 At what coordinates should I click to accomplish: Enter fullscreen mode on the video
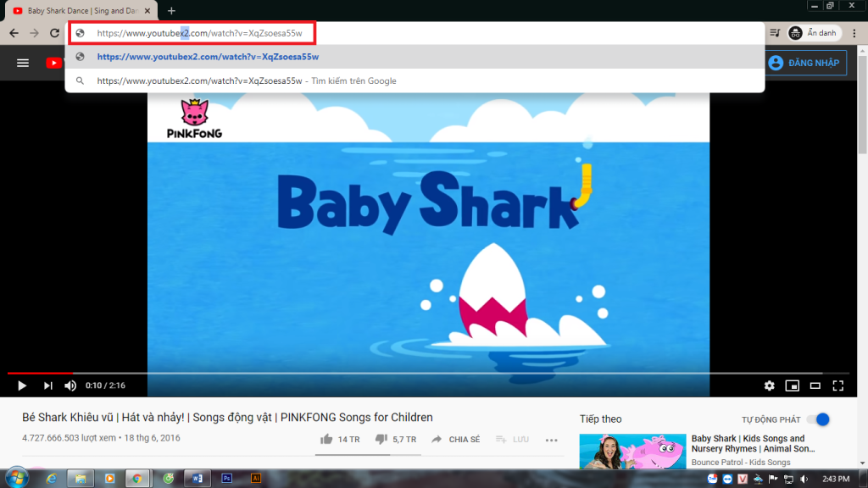tap(837, 385)
